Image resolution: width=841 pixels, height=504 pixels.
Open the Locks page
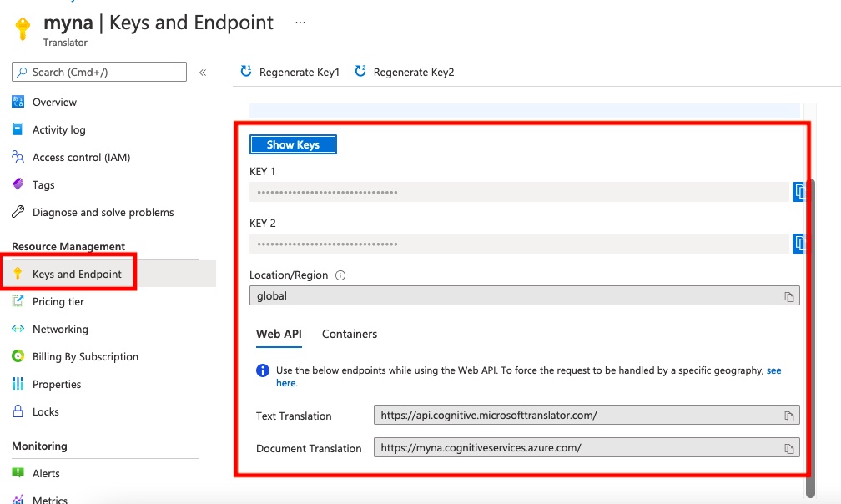pos(46,411)
